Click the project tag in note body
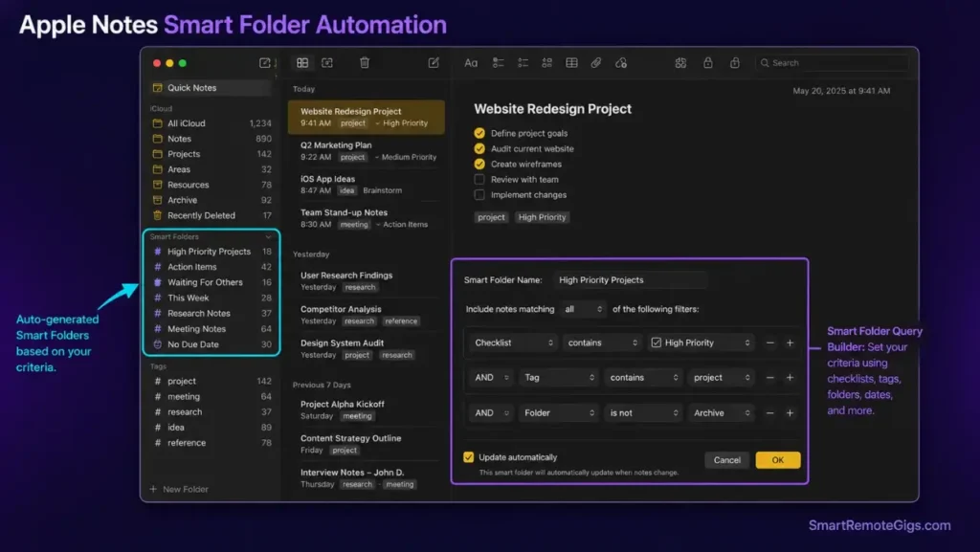Screen dimensions: 980x552 click(x=491, y=217)
